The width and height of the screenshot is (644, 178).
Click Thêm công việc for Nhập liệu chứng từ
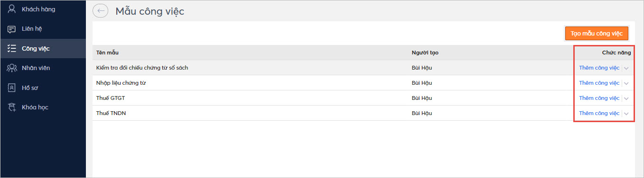pyautogui.click(x=599, y=83)
